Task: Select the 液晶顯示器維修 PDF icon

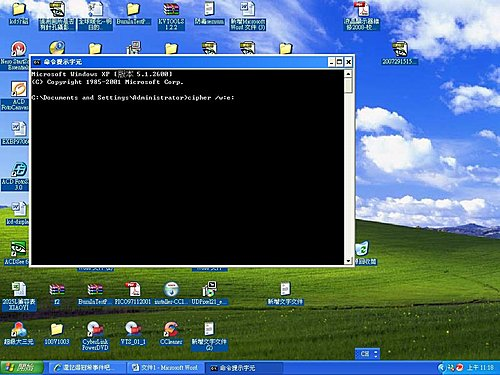Action: [x=362, y=16]
